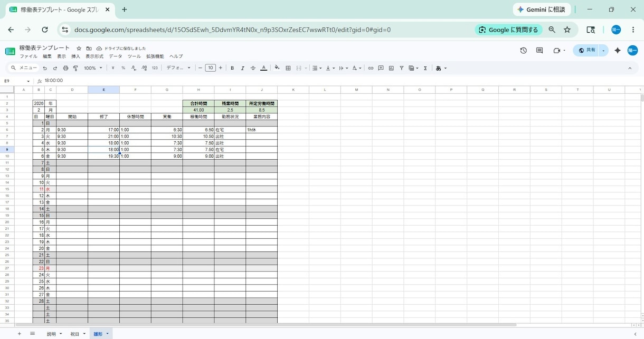Open horizontal align dropdown
644x339 pixels.
(317, 68)
